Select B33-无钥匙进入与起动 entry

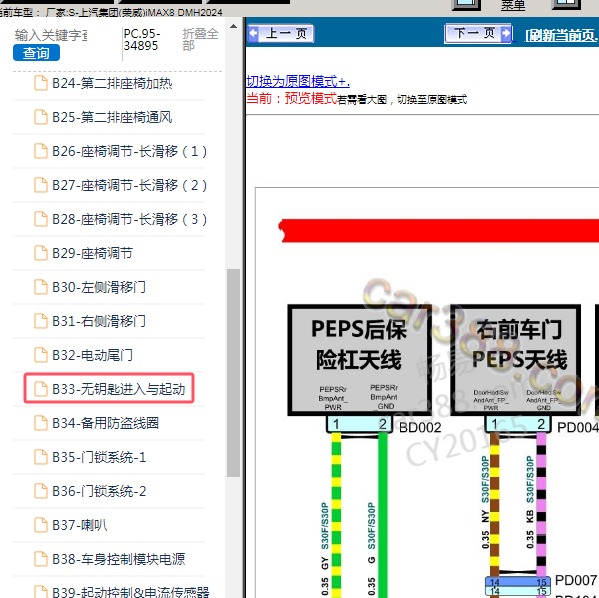[109, 389]
